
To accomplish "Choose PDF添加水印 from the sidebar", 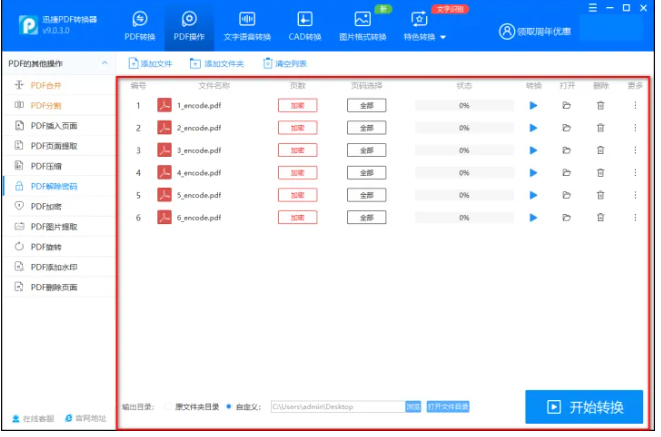I will point(54,267).
